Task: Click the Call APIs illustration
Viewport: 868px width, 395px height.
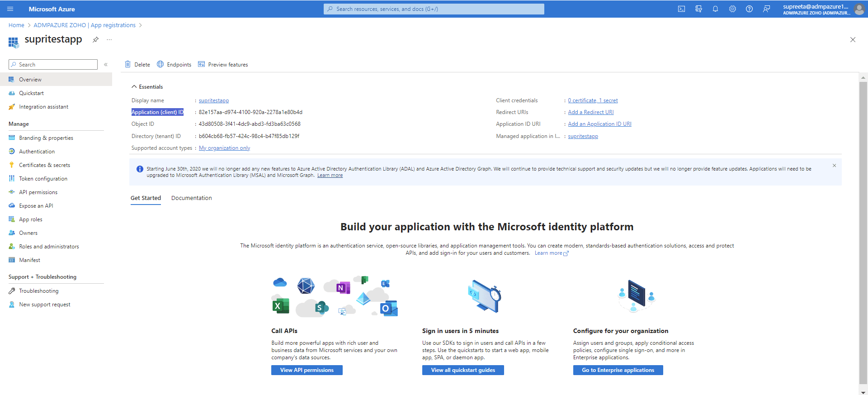Action: point(335,296)
